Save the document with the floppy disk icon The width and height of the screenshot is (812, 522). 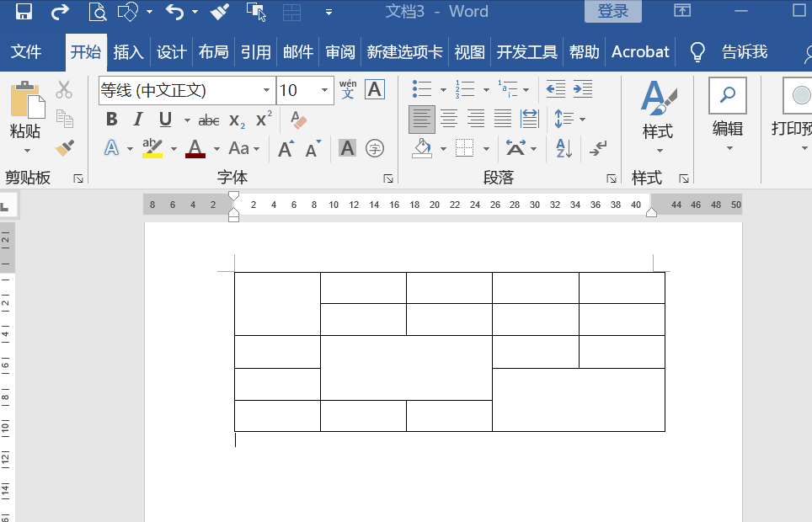24,12
